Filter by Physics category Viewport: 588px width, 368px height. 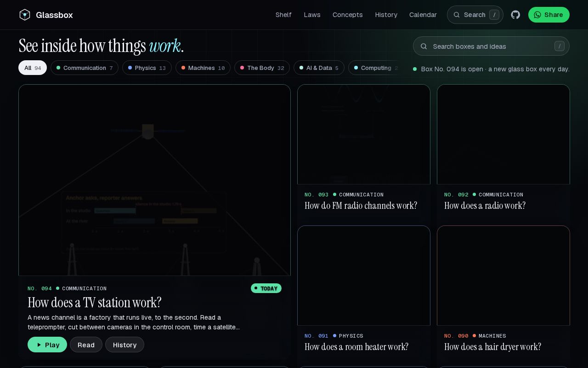147,68
